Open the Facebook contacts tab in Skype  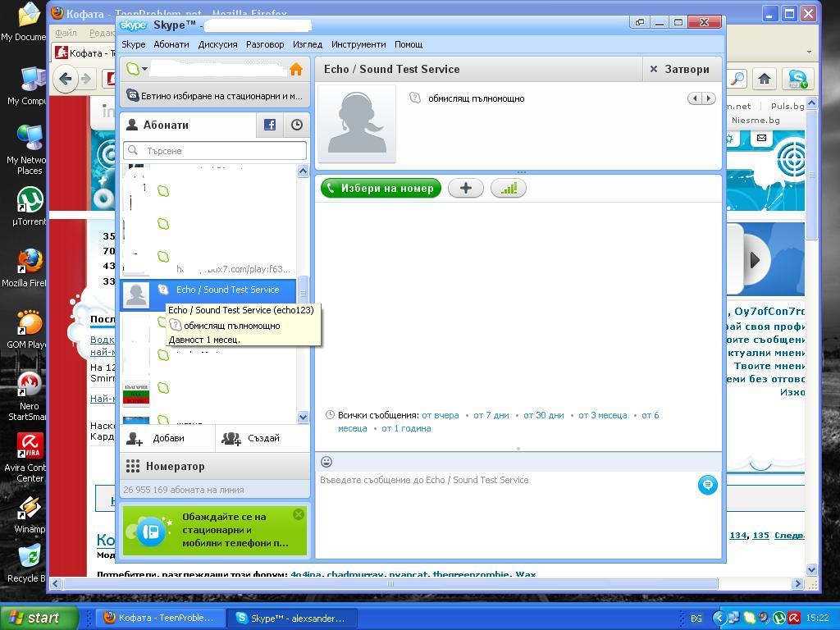(270, 125)
